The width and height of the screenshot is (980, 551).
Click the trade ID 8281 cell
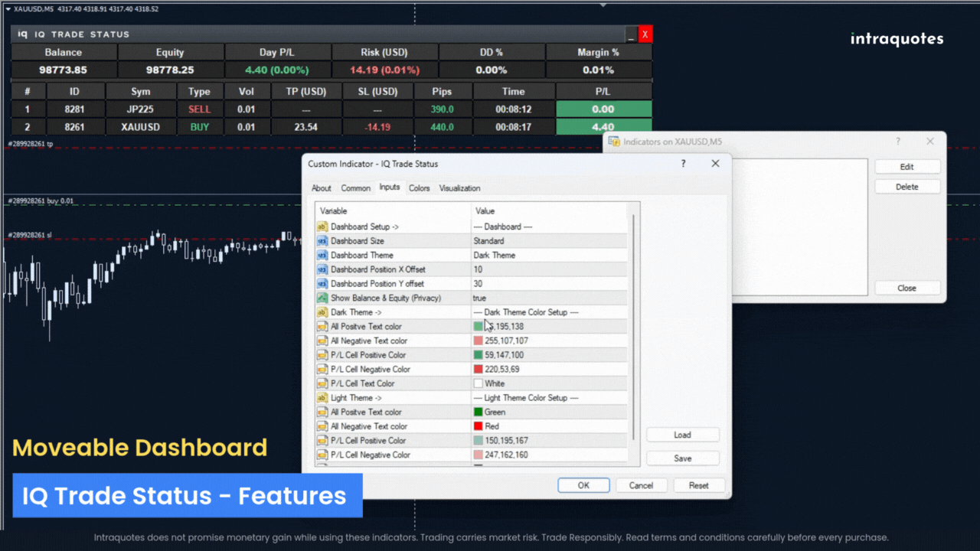point(75,109)
